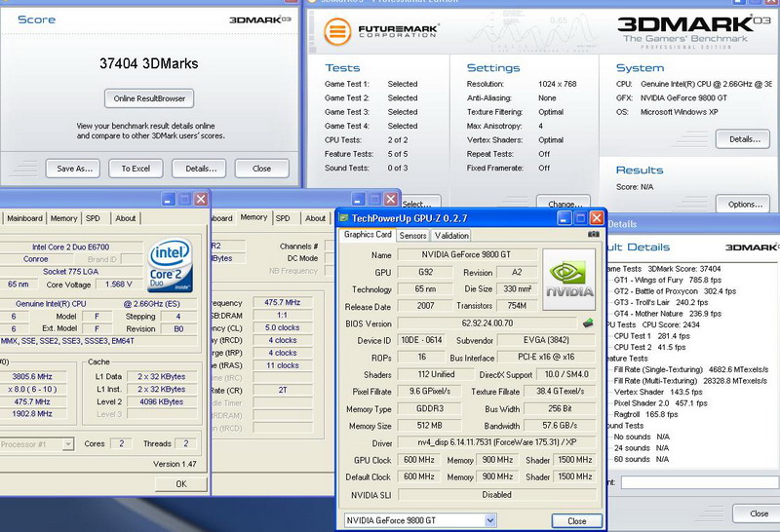Click Online ResultBrowser button
Viewport: 780px width, 532px height.
(x=149, y=98)
